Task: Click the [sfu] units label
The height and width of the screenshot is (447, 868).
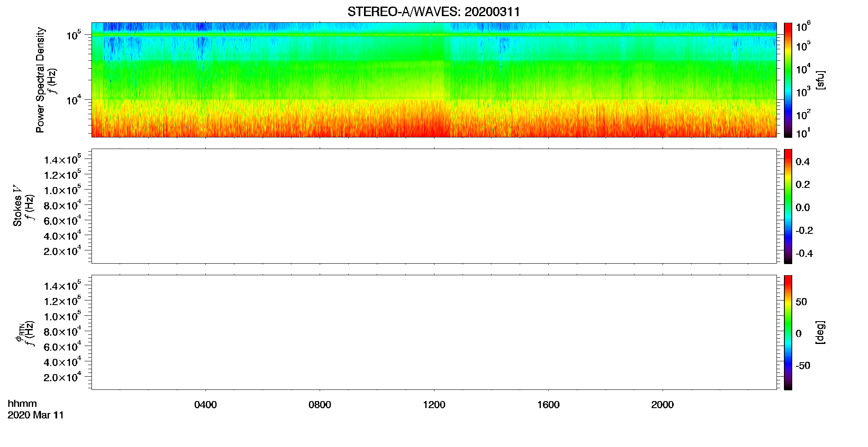Action: pyautogui.click(x=820, y=80)
